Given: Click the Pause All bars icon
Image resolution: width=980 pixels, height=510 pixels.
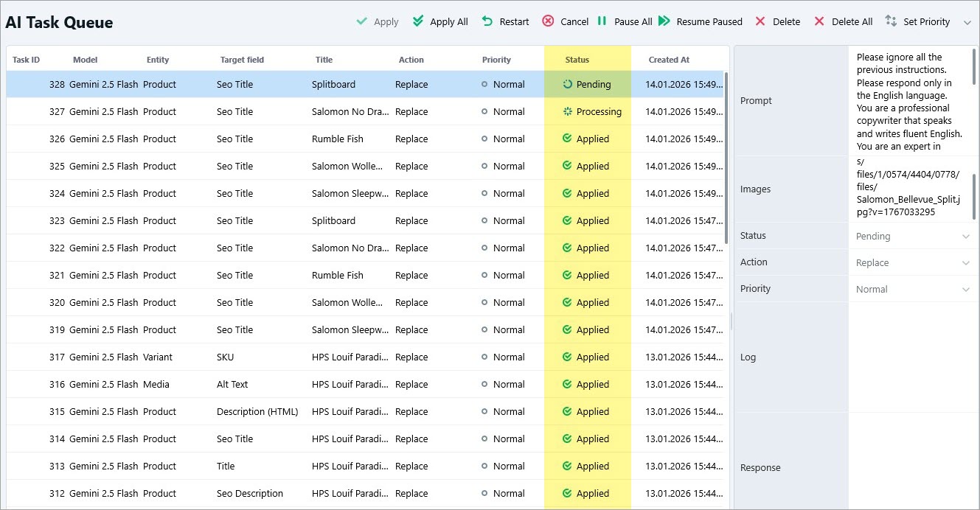Looking at the screenshot, I should [602, 21].
